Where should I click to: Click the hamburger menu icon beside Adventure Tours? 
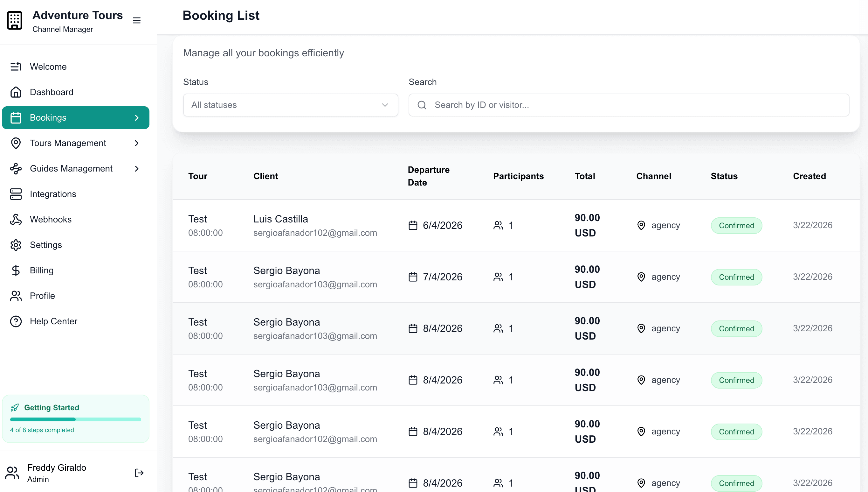[136, 21]
